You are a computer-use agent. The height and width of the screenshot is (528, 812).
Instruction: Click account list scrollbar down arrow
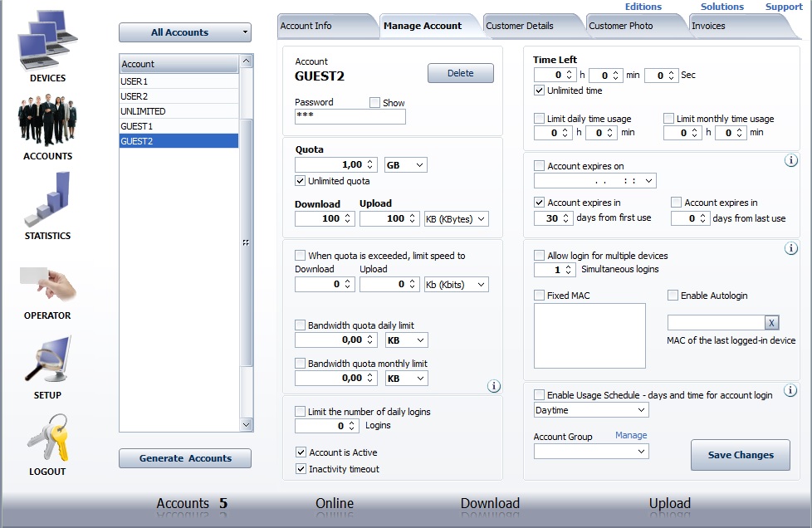247,424
